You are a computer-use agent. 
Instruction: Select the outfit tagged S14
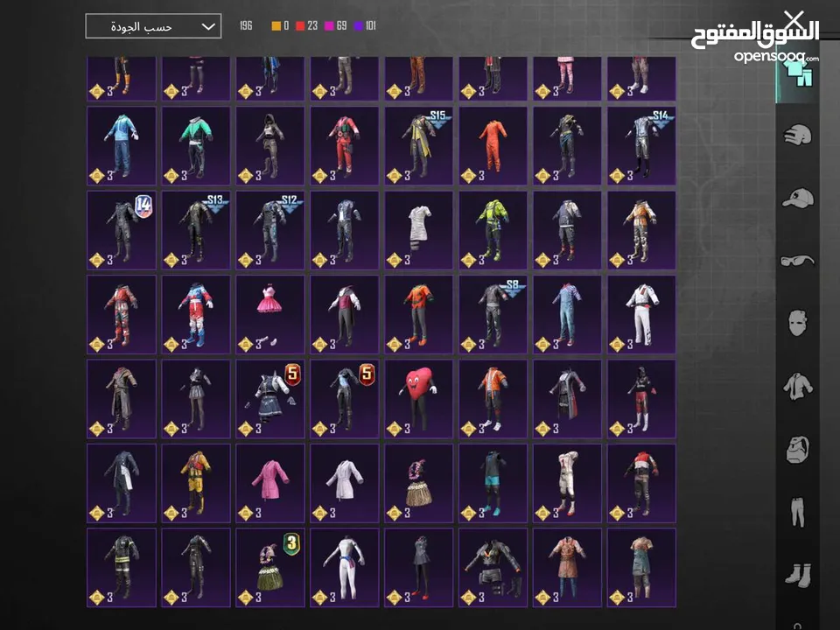[x=641, y=146]
